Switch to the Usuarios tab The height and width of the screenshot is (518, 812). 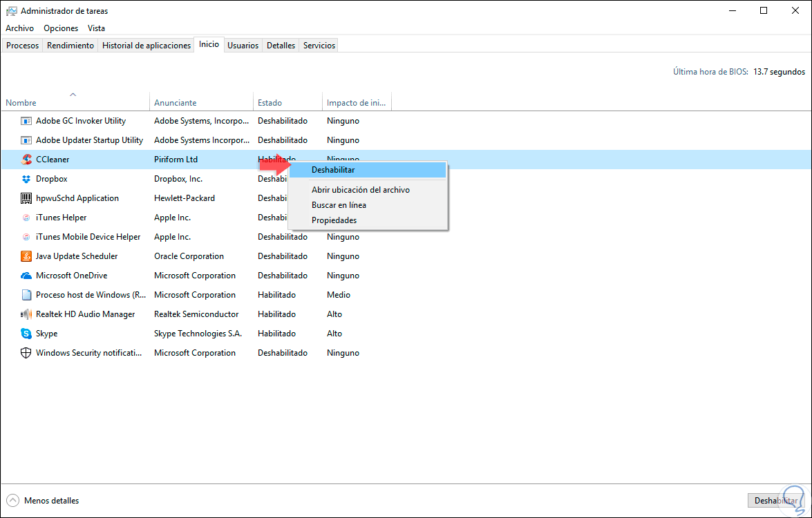pos(243,46)
